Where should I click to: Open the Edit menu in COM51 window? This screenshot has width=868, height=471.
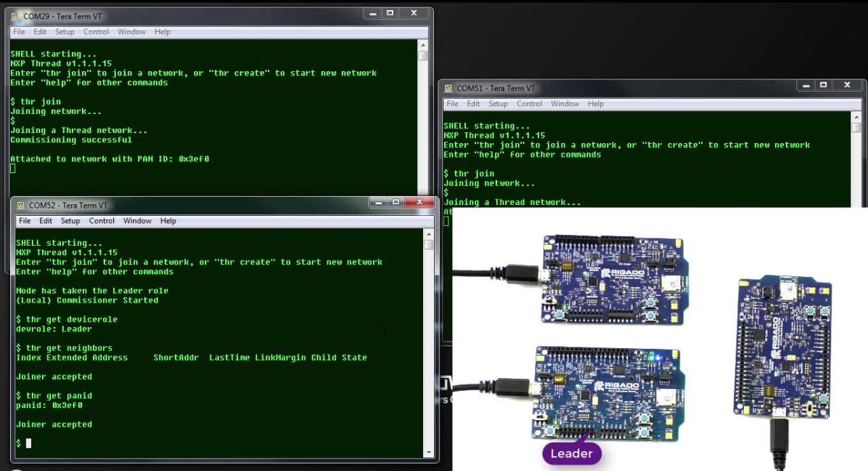click(473, 104)
